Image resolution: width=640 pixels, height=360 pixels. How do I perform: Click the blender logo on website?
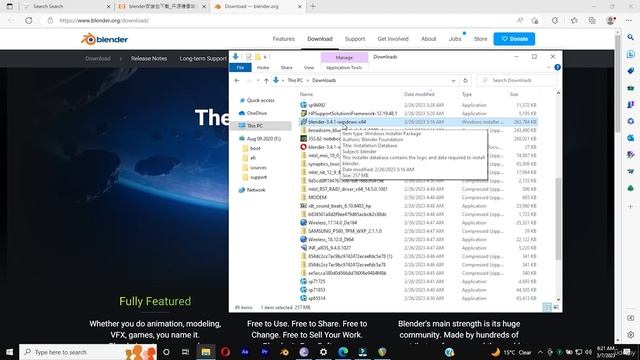pyautogui.click(x=104, y=39)
